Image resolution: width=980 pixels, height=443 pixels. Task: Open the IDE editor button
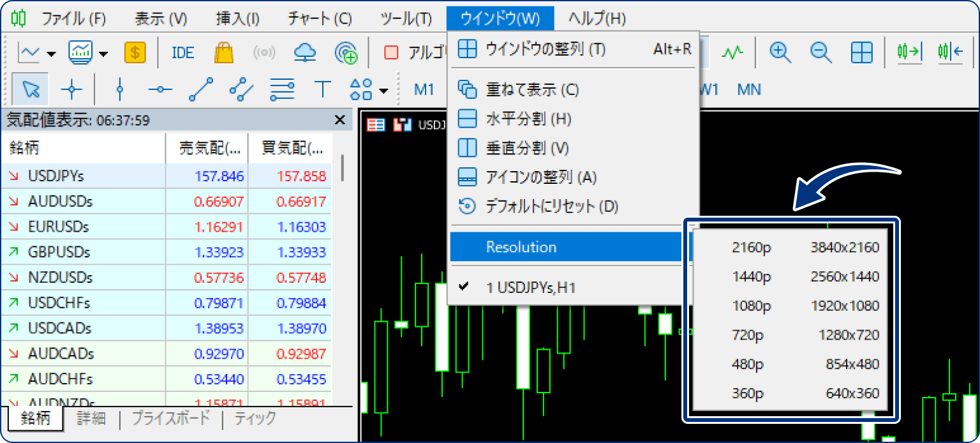point(183,53)
